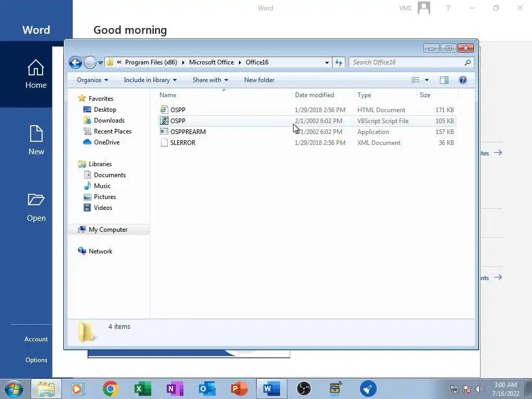
Task: Click Open in Word sidebar
Action: (36, 208)
